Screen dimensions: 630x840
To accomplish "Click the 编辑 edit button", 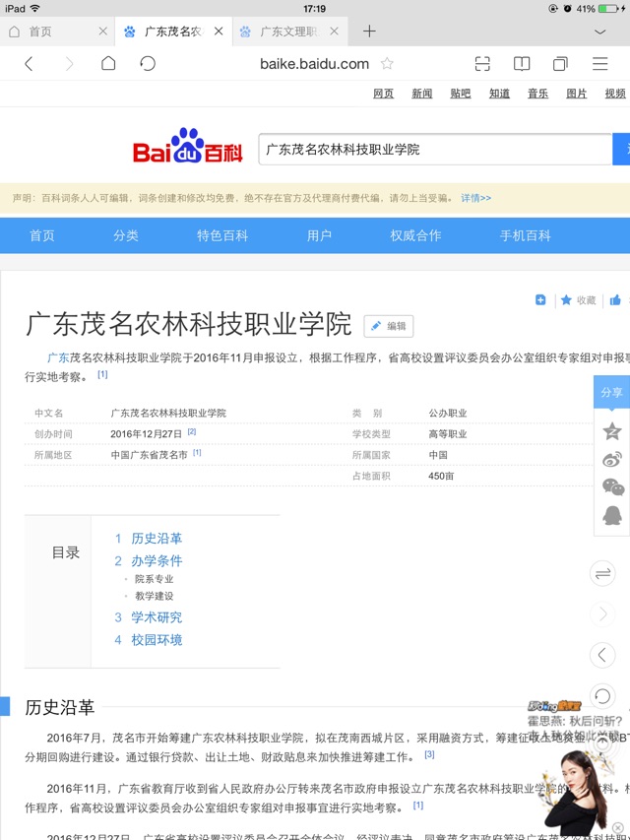I will click(x=389, y=326).
